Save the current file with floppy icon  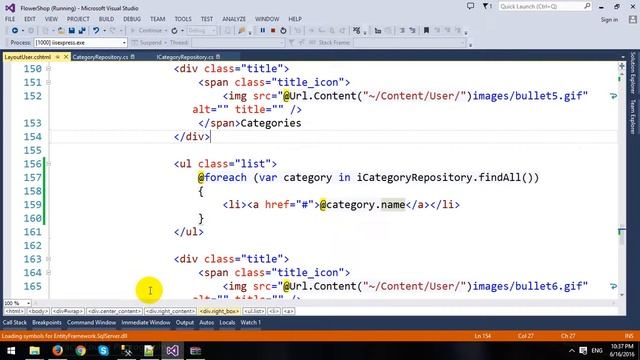pos(72,31)
